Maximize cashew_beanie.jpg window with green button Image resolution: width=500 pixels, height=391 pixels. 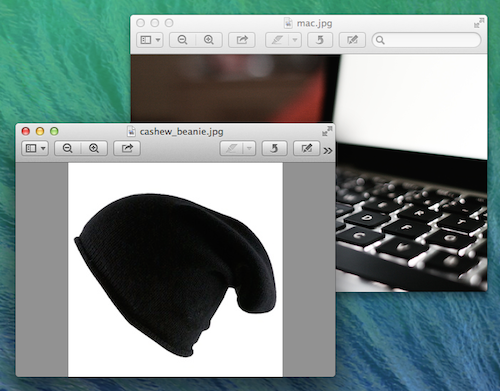click(54, 131)
